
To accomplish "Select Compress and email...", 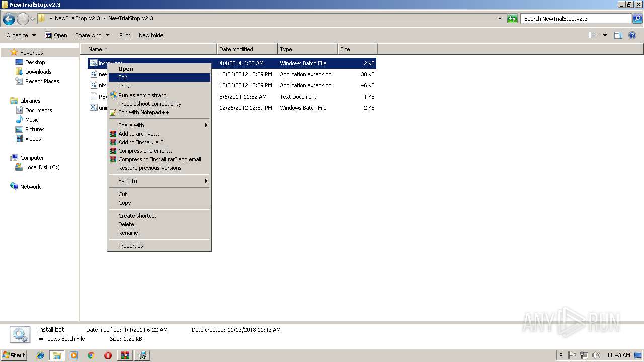I will (x=159, y=151).
